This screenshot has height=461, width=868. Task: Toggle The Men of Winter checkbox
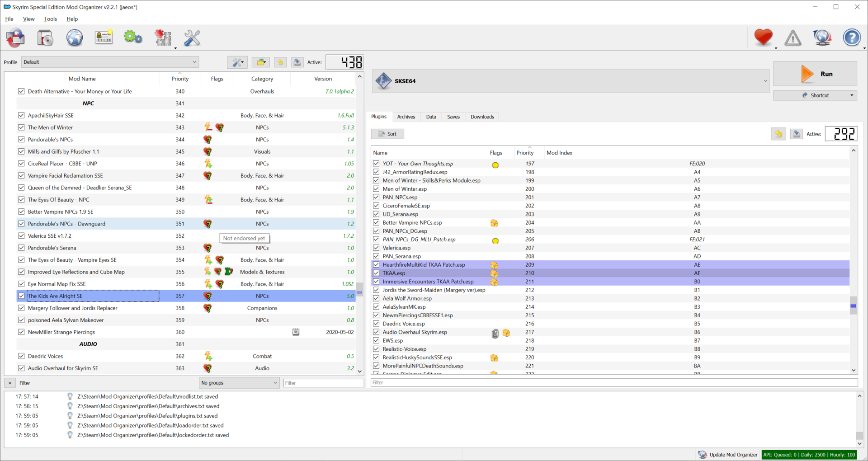[x=21, y=127]
